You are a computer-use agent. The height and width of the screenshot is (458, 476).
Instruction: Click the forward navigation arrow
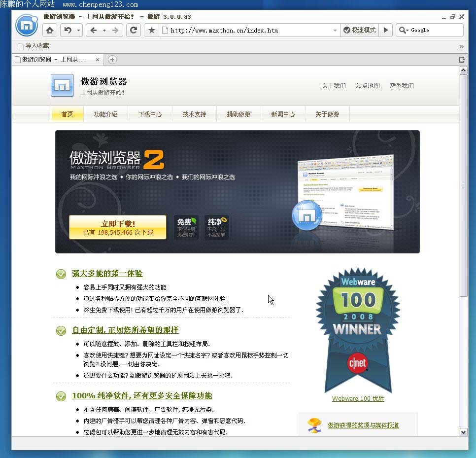click(115, 30)
